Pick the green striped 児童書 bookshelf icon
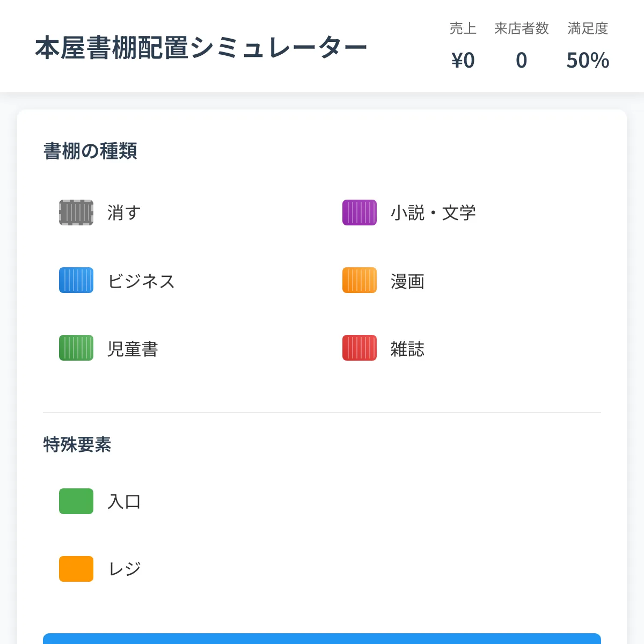The width and height of the screenshot is (644, 644). [x=76, y=348]
